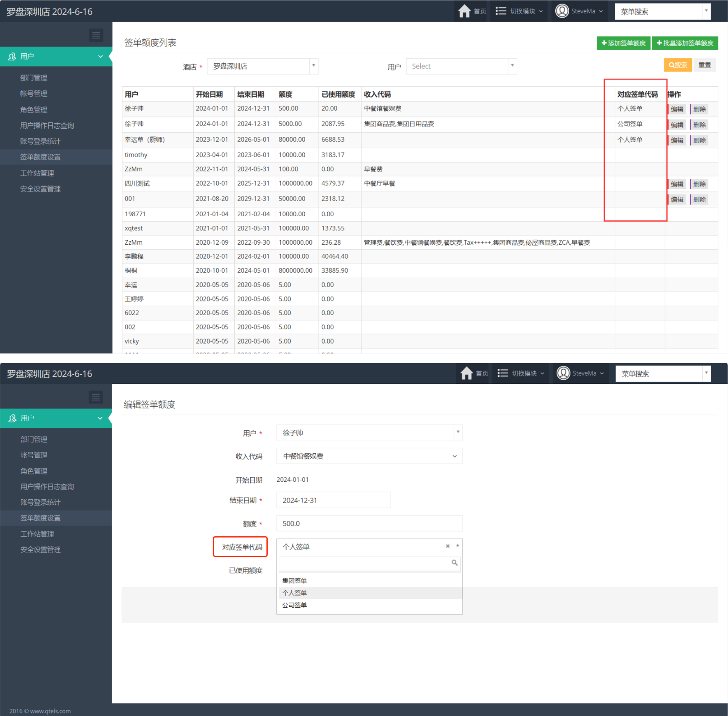Viewport: 728px width, 716px height.
Task: Open 切换模块 module switcher in top window
Action: tap(519, 11)
